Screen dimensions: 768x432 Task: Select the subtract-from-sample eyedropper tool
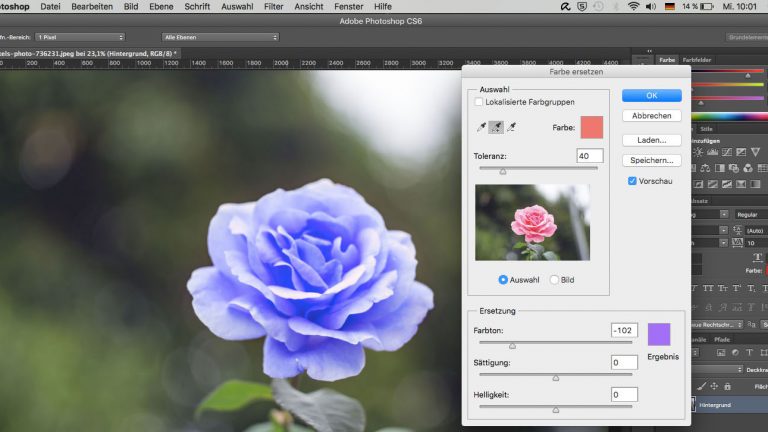pyautogui.click(x=511, y=127)
